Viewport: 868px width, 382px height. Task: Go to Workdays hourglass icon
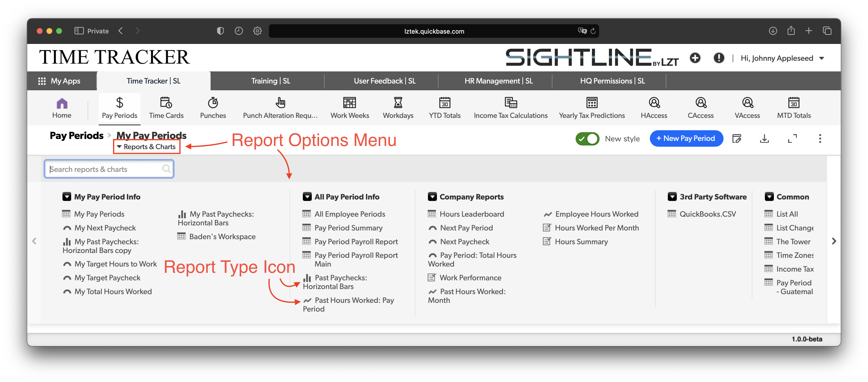[398, 102]
